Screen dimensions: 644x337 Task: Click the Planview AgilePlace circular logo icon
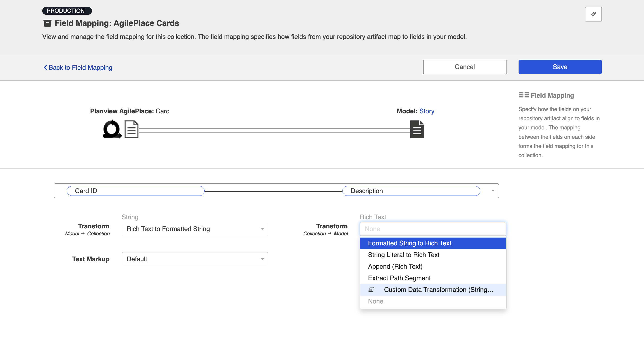click(112, 129)
